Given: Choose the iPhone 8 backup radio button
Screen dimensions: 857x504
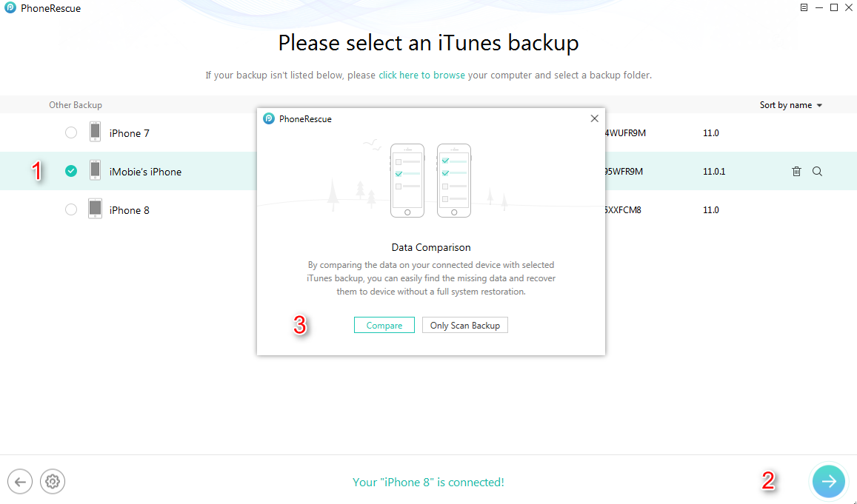Looking at the screenshot, I should (71, 209).
